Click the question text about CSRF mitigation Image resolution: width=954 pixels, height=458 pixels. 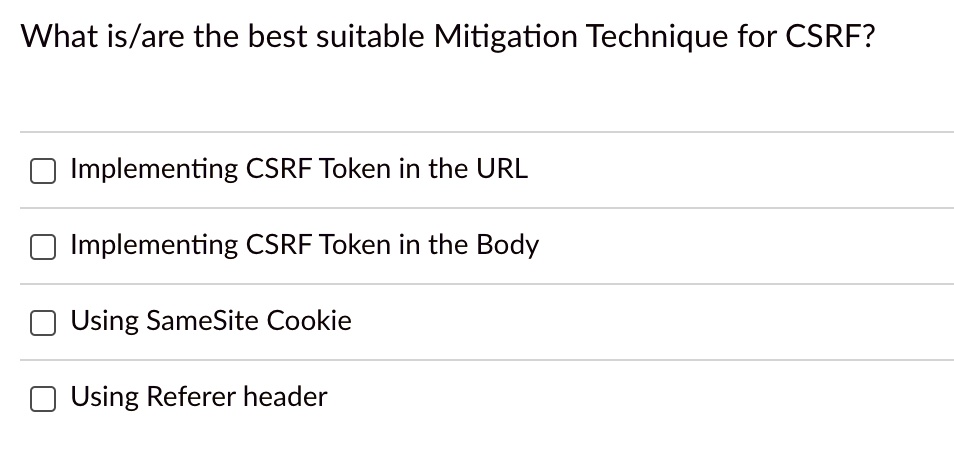448,36
